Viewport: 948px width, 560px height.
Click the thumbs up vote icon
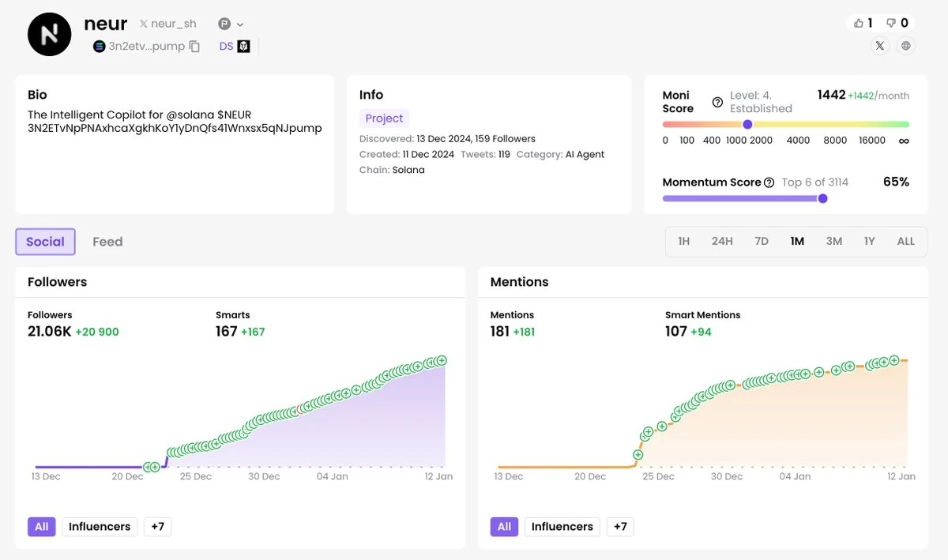(859, 23)
